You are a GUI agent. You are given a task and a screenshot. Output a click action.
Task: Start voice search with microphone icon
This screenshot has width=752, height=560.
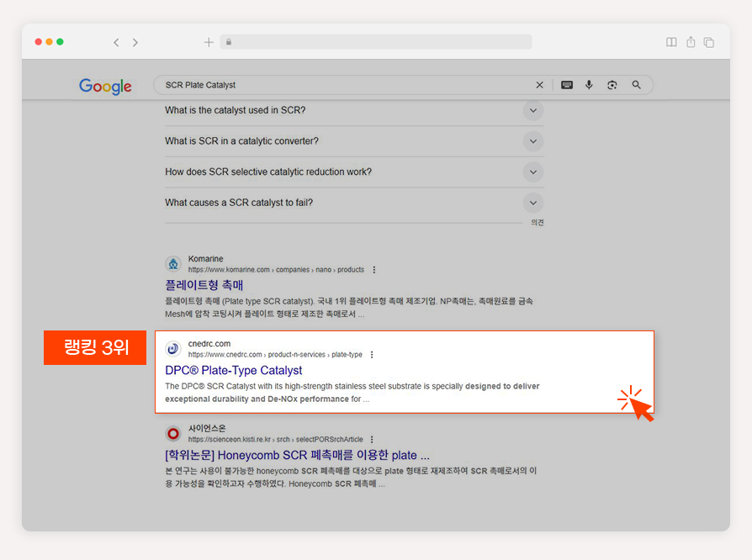(x=589, y=85)
